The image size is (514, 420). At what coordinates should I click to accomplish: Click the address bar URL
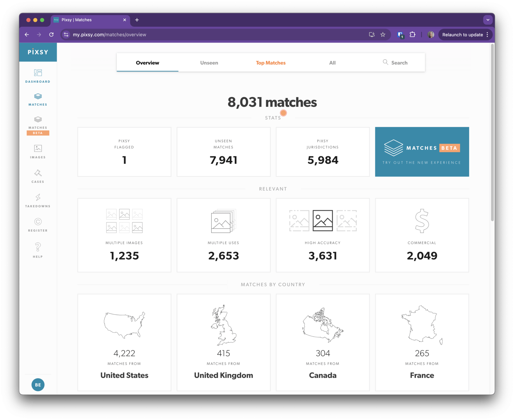tap(110, 35)
